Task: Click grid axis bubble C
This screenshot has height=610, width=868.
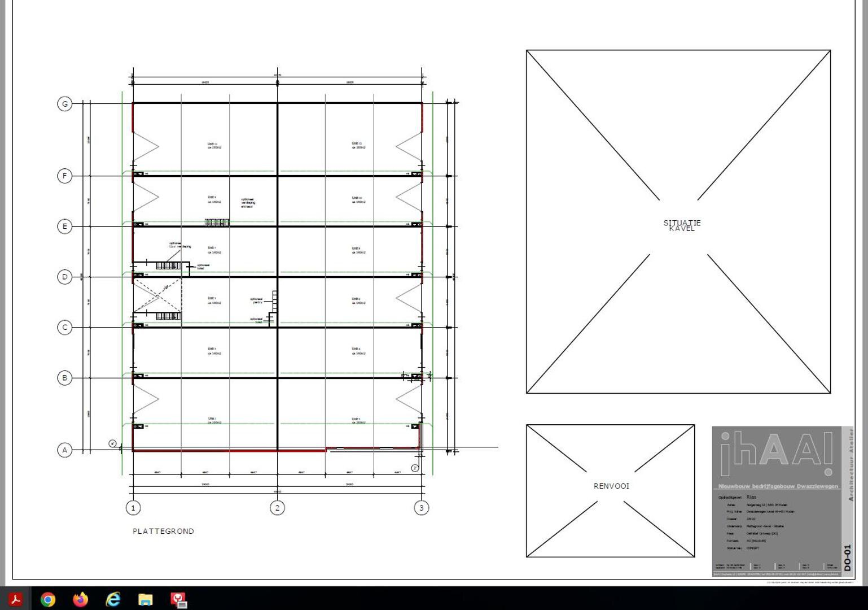Action: [x=65, y=327]
